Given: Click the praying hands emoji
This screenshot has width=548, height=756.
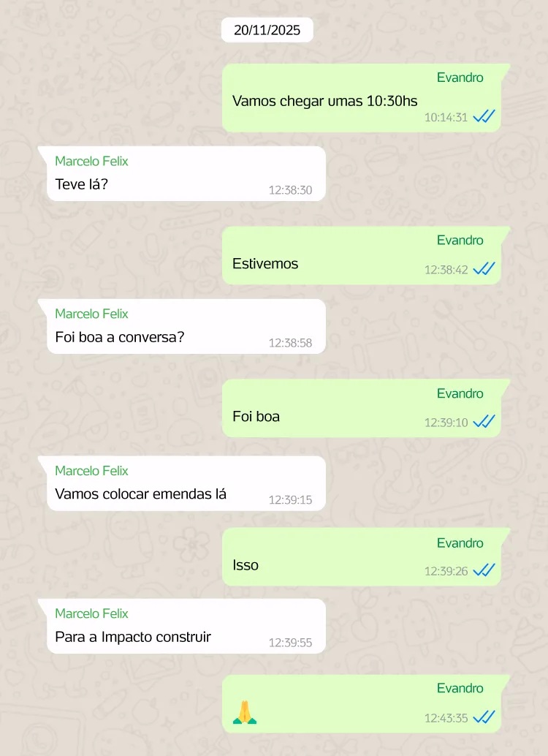Looking at the screenshot, I should tap(245, 713).
